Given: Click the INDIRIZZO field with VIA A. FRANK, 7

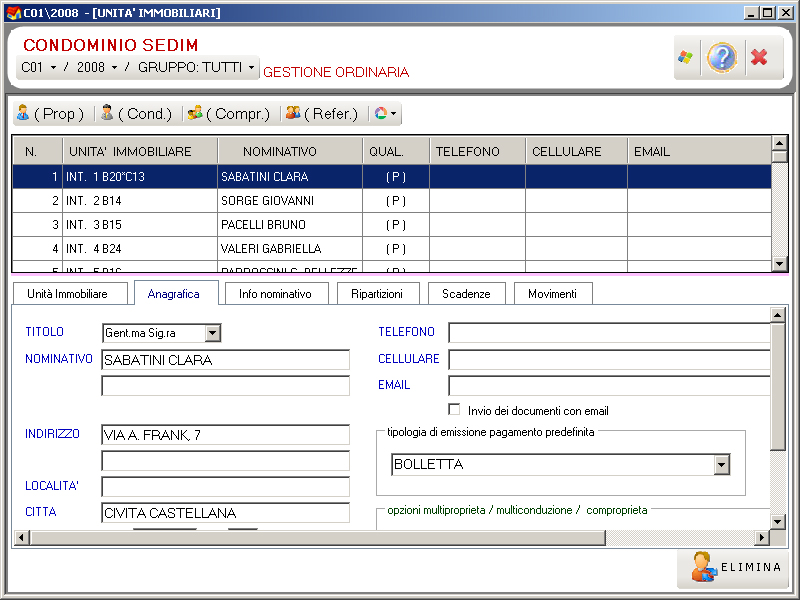Looking at the screenshot, I should point(226,435).
